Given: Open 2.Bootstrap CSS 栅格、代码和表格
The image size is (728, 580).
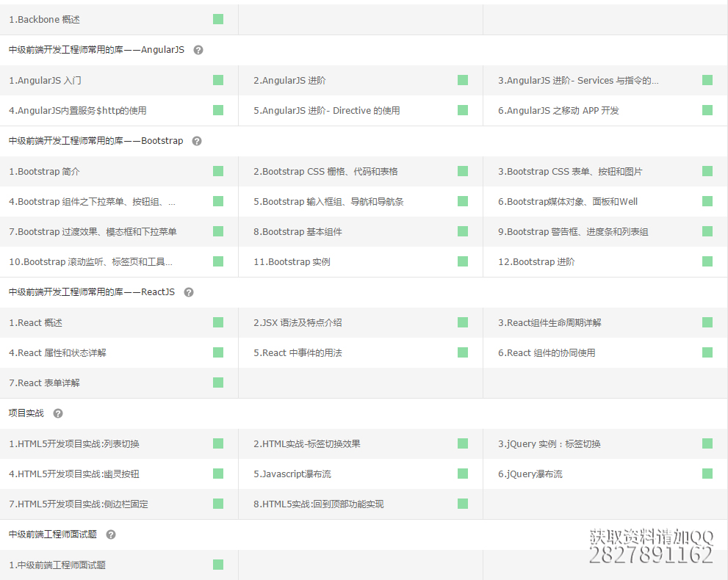Looking at the screenshot, I should pyautogui.click(x=325, y=172).
